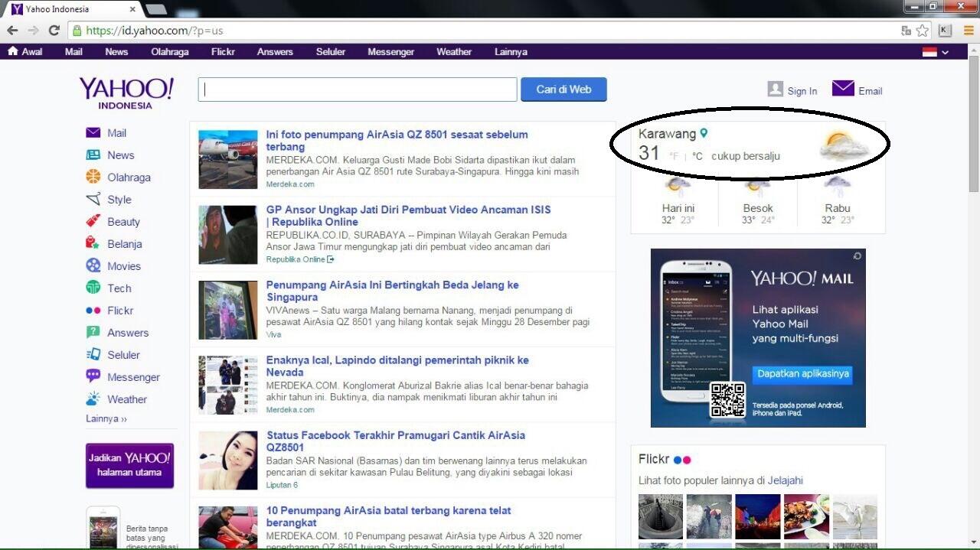The height and width of the screenshot is (550, 980).
Task: Click Dapatkan aplikasinya button in ad
Action: [x=802, y=374]
